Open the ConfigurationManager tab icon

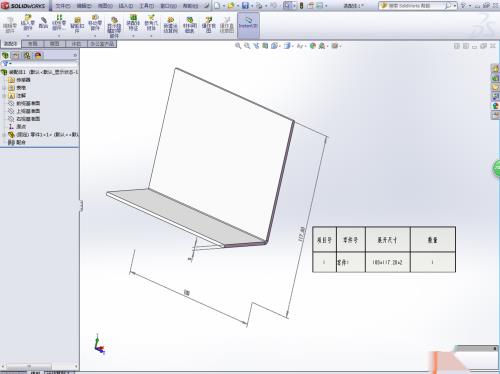(27, 55)
